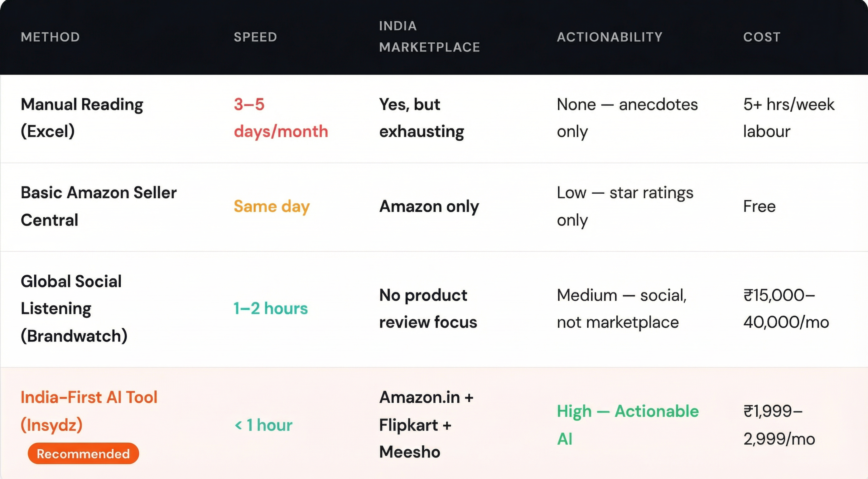The image size is (868, 479).
Task: Click the Basic Amazon Seller Central method
Action: pyautogui.click(x=99, y=206)
